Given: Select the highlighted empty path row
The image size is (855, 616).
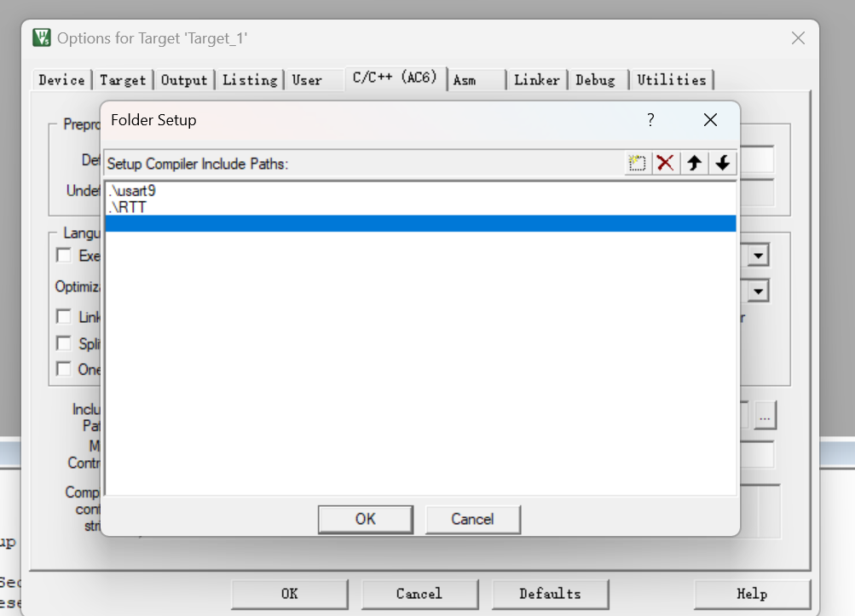Looking at the screenshot, I should [x=420, y=223].
